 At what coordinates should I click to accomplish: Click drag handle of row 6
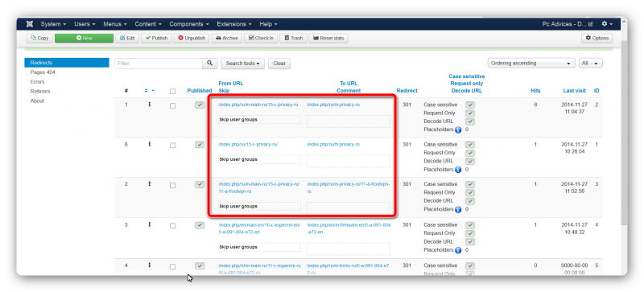click(x=150, y=144)
